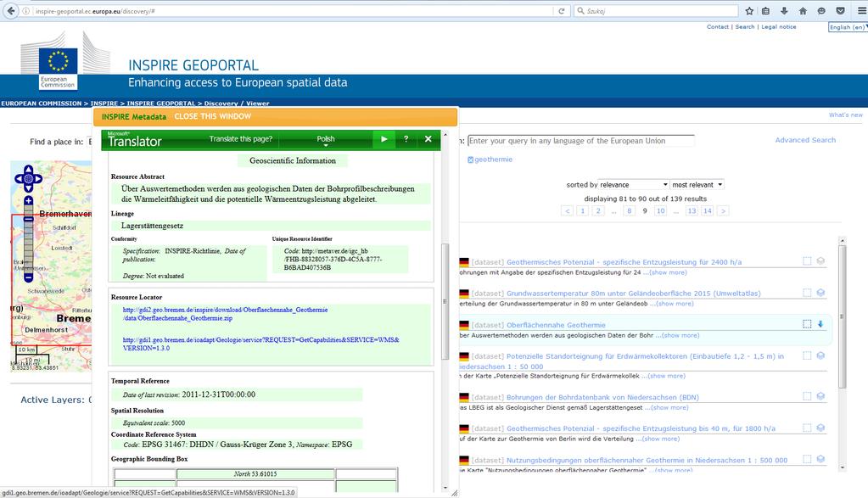Zoom out the map with minus button
Screen dimensions: 868x498
(28, 277)
